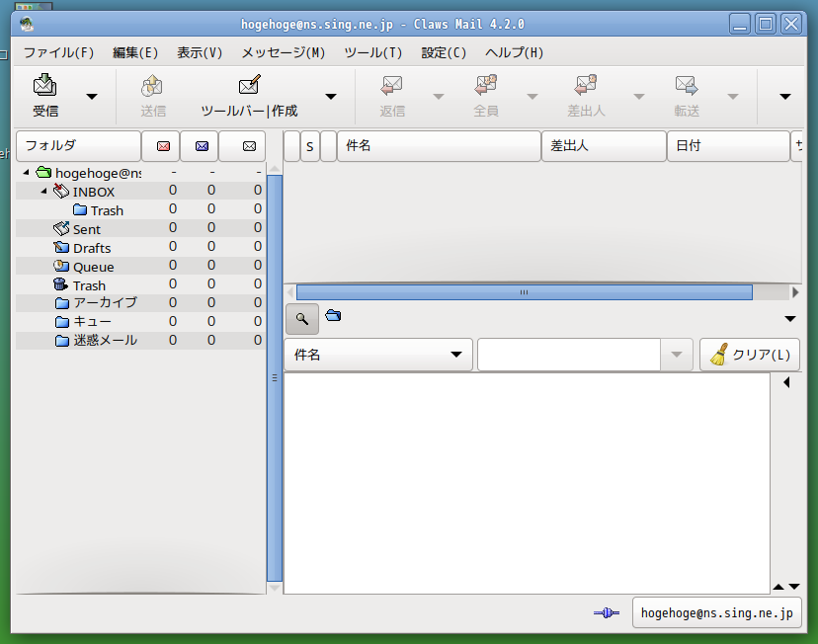Viewport: 818px width, 644px height.
Task: Open the ヘルプ(H) menu
Action: (514, 52)
